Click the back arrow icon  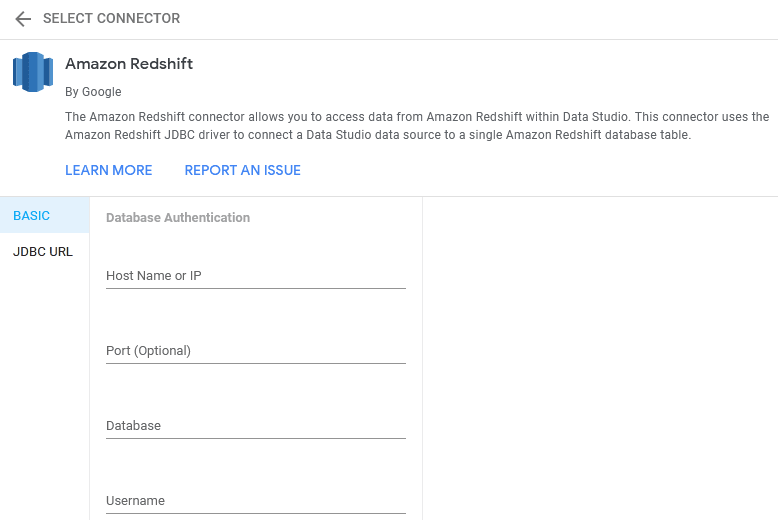click(23, 19)
